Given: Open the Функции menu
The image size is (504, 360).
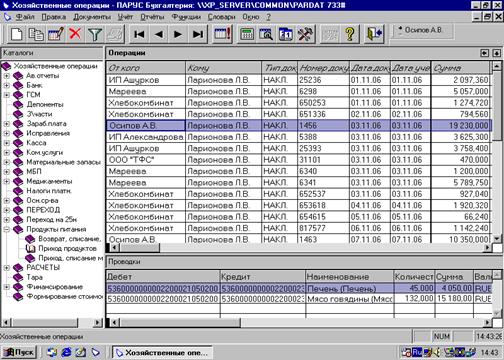Looking at the screenshot, I should 186,17.
